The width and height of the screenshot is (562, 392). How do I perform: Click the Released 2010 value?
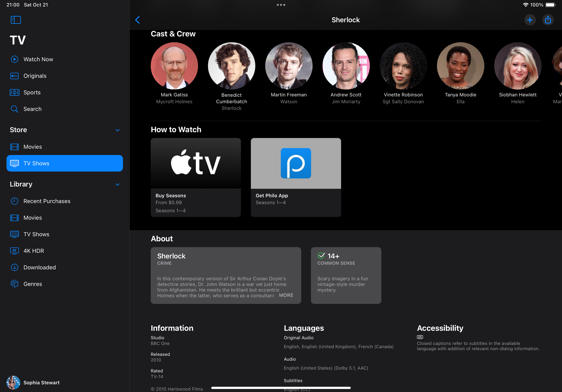coord(156,360)
